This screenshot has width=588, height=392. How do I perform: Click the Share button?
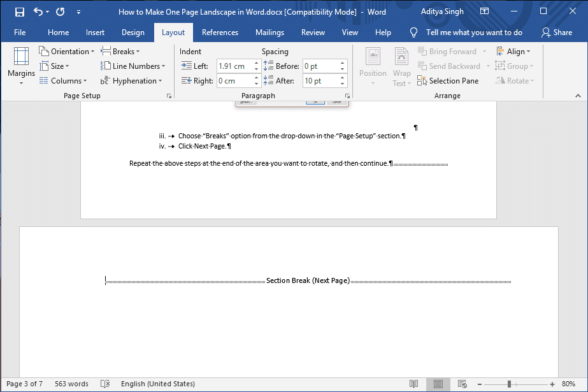(557, 33)
